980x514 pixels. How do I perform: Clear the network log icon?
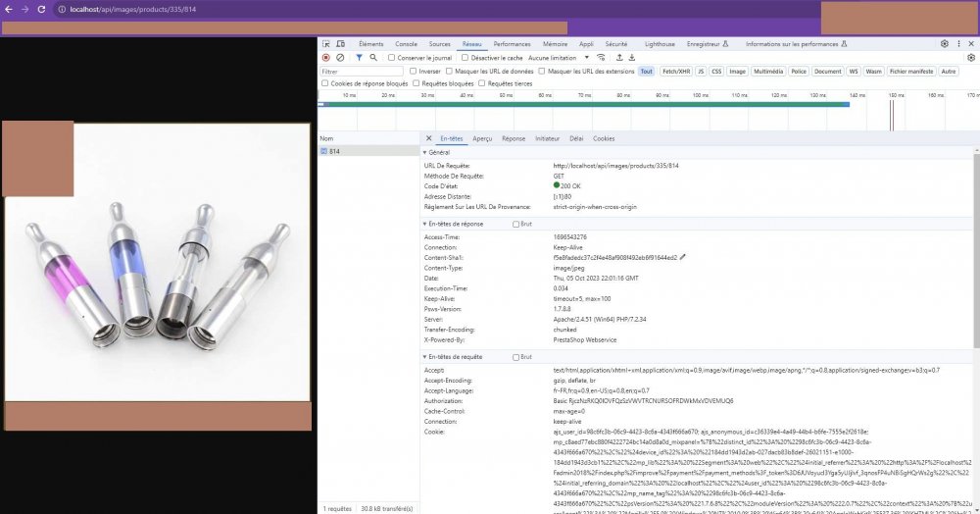[x=340, y=58]
